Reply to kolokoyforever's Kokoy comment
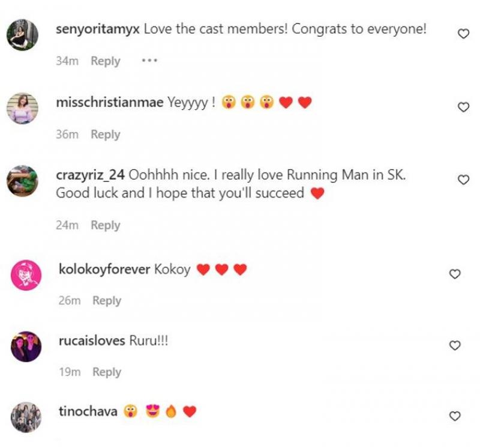Image resolution: width=480 pixels, height=448 pixels. click(107, 300)
